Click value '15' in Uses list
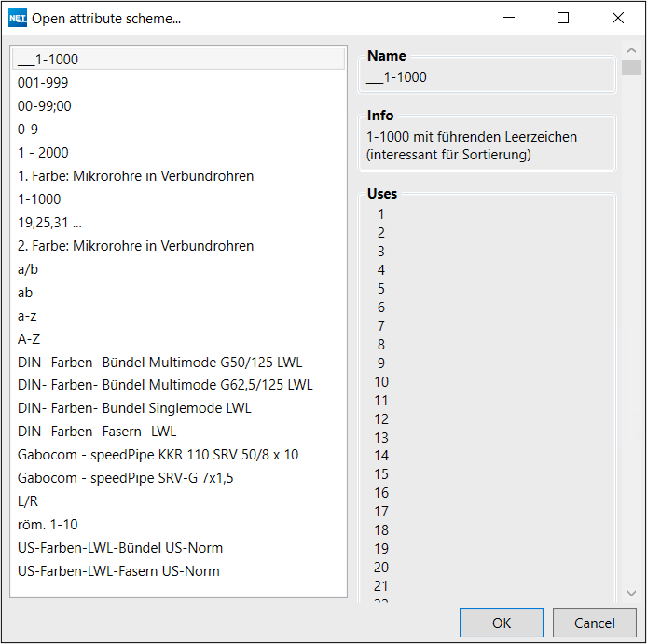 coord(381,474)
